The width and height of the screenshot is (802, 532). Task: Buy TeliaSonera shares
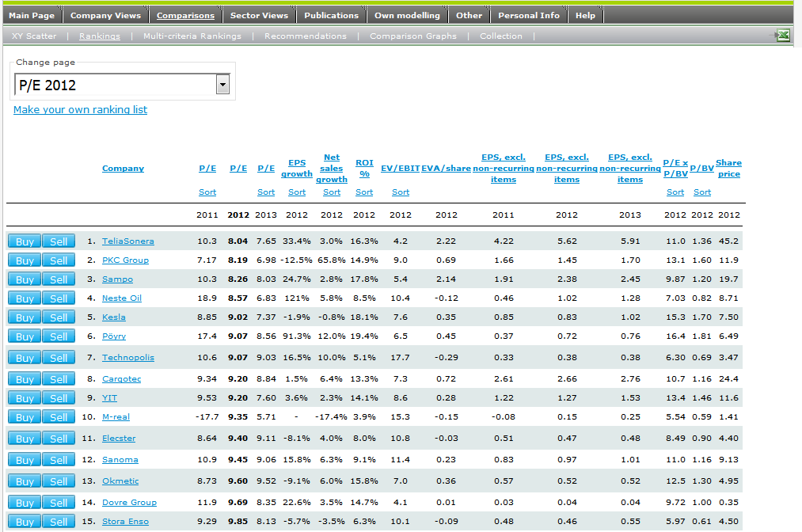25,241
